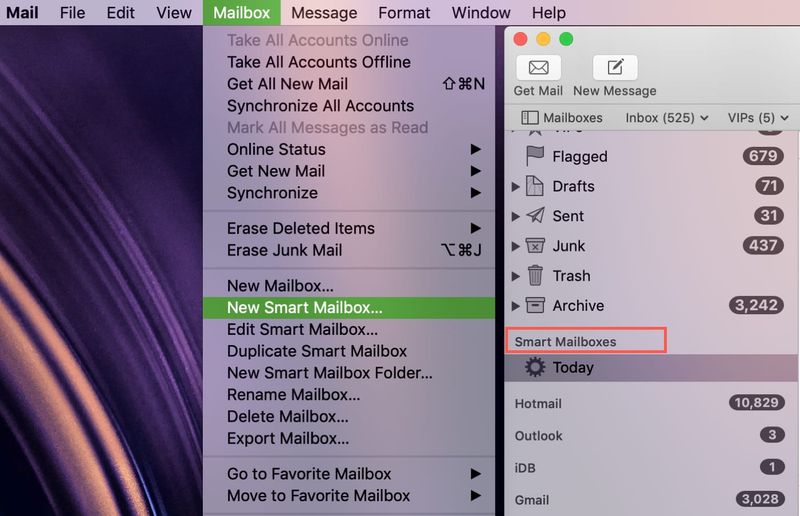Open the Window menu
The height and width of the screenshot is (516, 800).
pos(481,12)
